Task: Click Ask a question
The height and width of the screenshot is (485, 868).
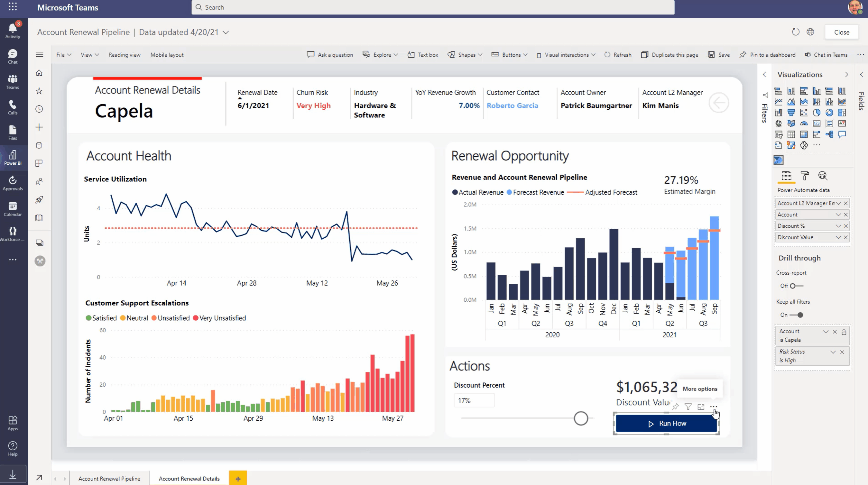Action: tap(330, 55)
